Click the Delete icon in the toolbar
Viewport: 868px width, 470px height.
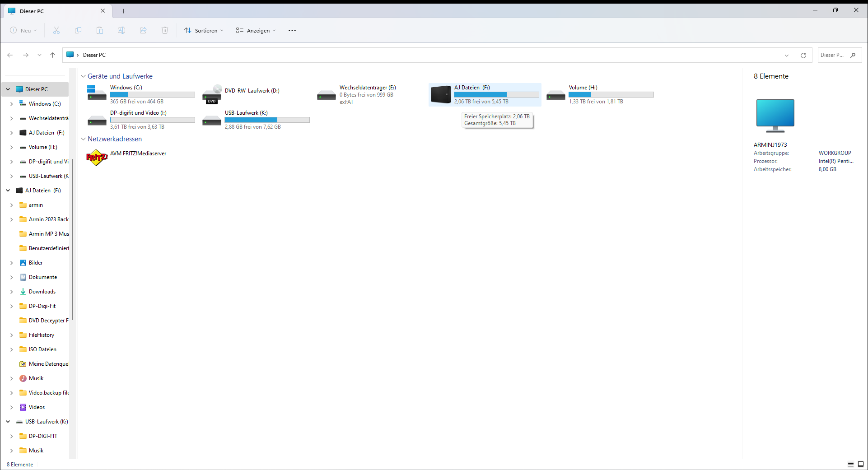click(x=165, y=30)
